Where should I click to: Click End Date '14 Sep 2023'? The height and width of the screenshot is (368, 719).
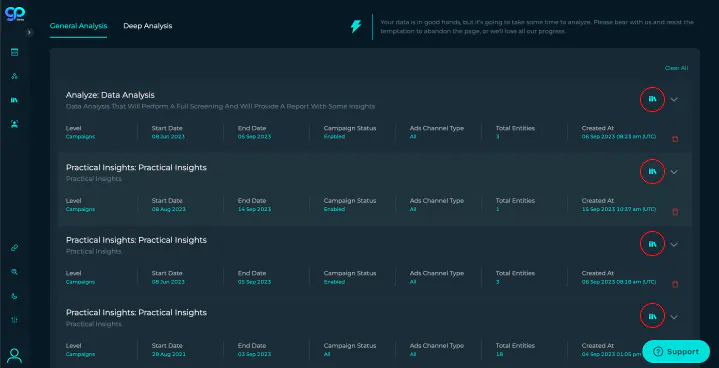tap(254, 209)
